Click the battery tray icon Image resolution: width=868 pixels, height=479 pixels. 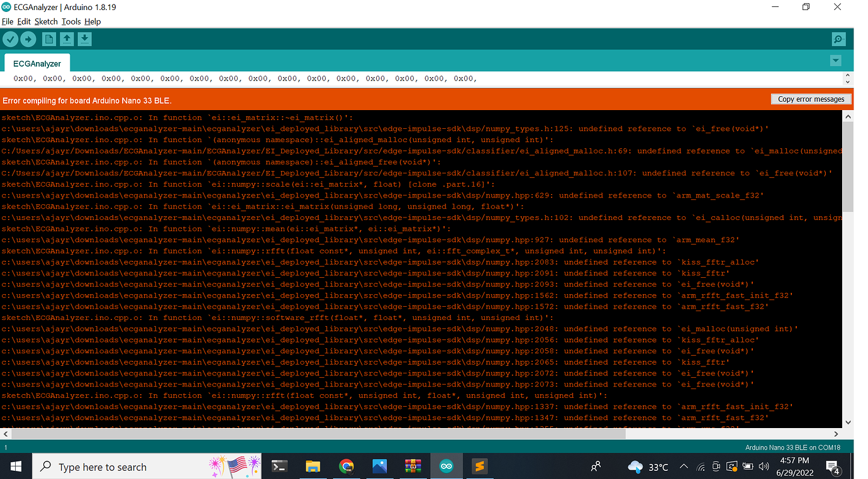coord(748,467)
